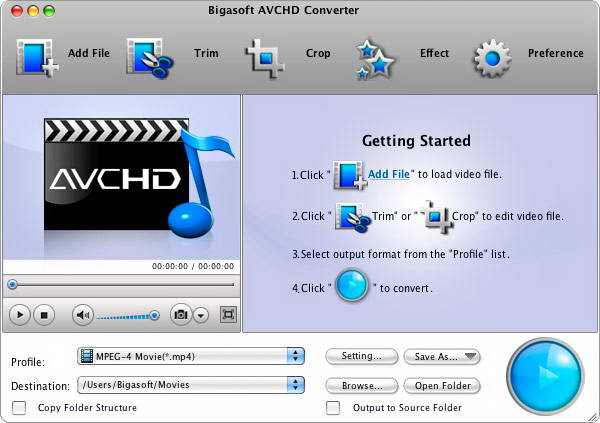Image resolution: width=600 pixels, height=423 pixels.
Task: Expand the Profile format dropdown
Action: [x=191, y=356]
